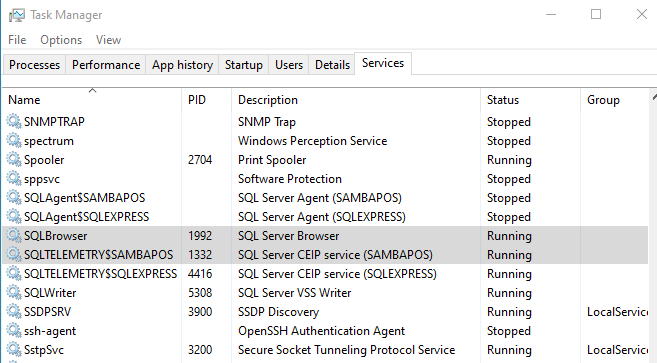Image resolution: width=657 pixels, height=363 pixels.
Task: Click the gear icon beside ssh-agent
Action: tap(14, 331)
